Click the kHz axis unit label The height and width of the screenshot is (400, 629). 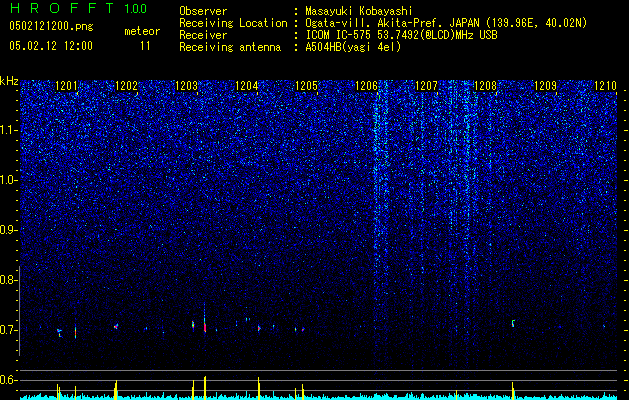pyautogui.click(x=9, y=81)
